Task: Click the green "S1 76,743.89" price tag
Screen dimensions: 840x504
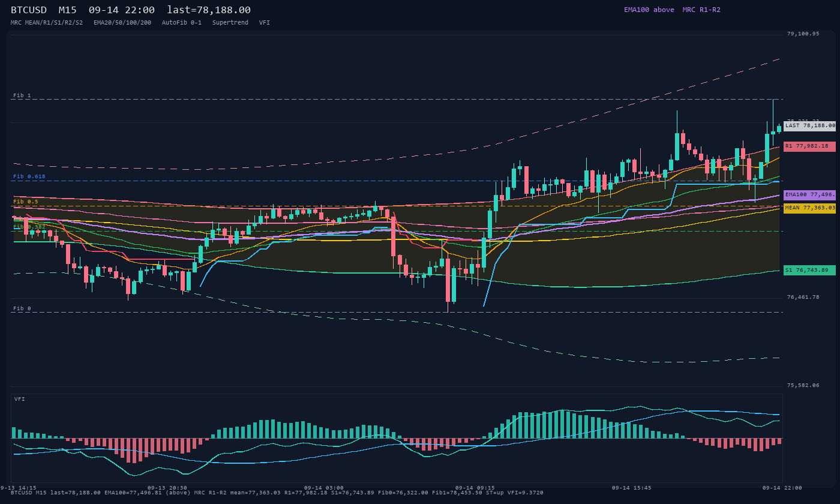Action: click(x=809, y=271)
